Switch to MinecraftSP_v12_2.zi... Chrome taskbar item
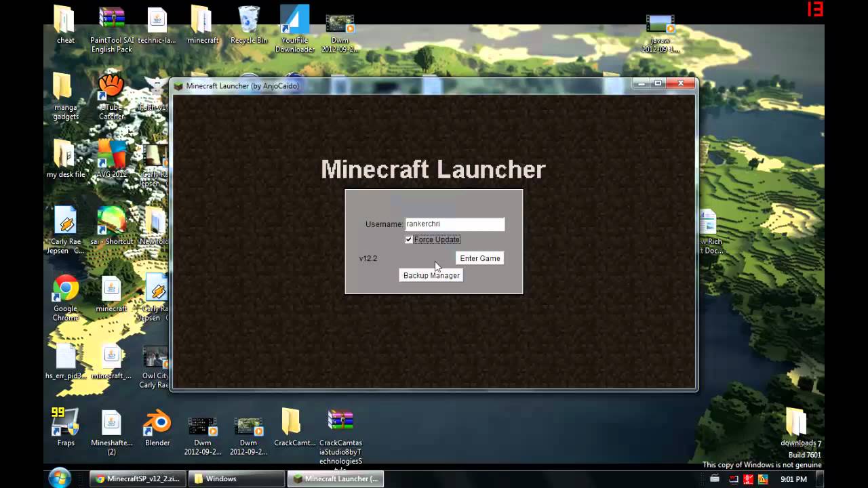This screenshot has width=868, height=488. [137, 479]
